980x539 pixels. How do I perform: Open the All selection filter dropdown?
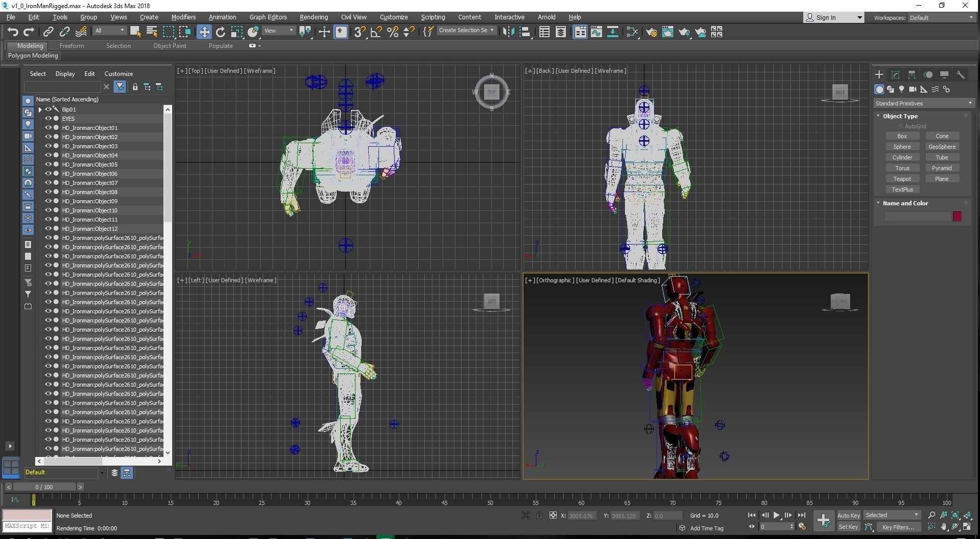[109, 31]
